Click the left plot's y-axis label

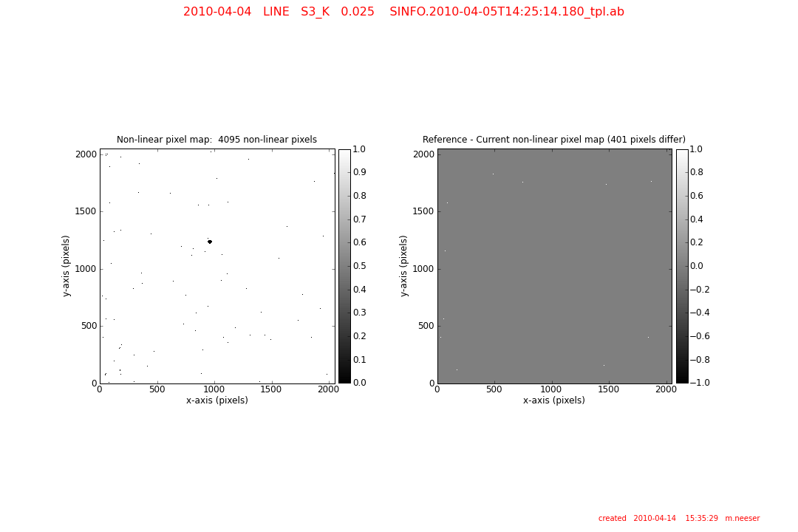tap(66, 266)
